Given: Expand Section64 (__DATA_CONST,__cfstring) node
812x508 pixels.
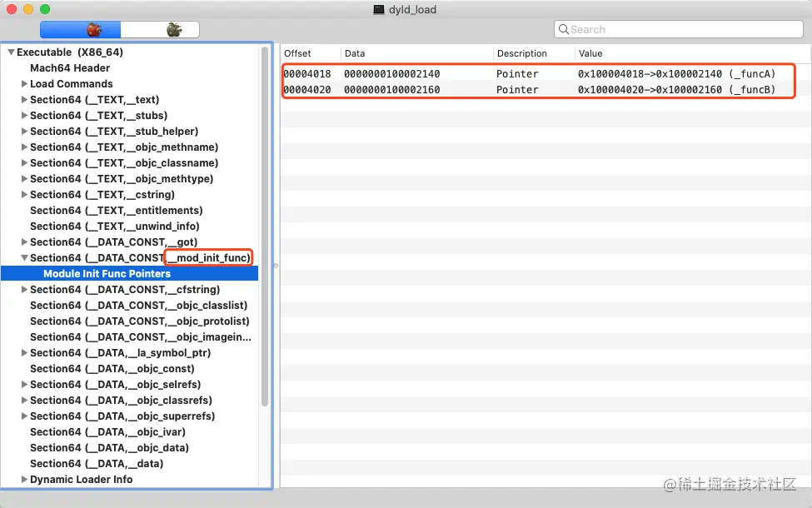Looking at the screenshot, I should point(24,290).
